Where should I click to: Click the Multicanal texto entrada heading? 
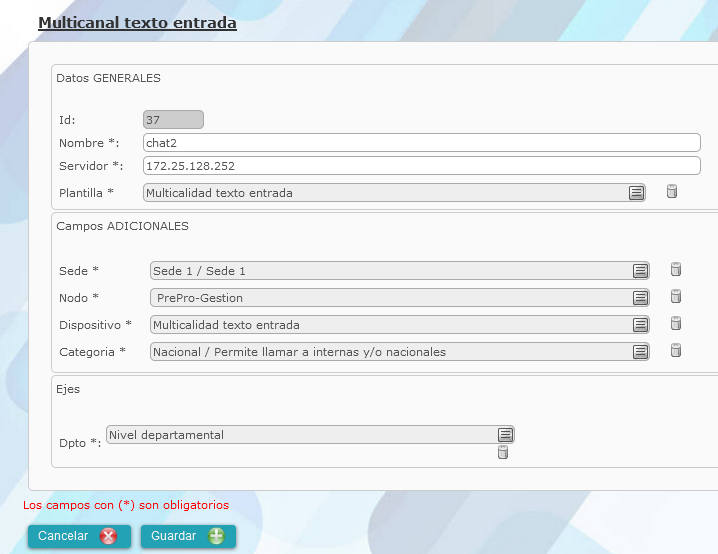(x=137, y=22)
